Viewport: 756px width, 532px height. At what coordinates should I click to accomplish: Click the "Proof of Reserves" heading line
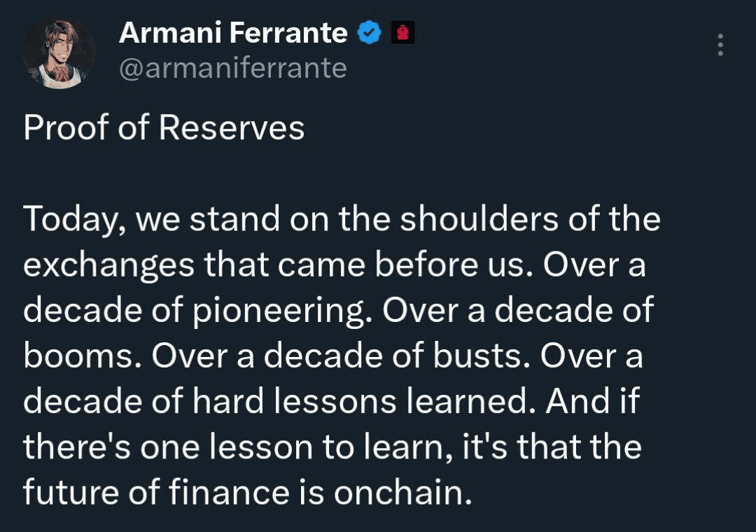click(164, 128)
